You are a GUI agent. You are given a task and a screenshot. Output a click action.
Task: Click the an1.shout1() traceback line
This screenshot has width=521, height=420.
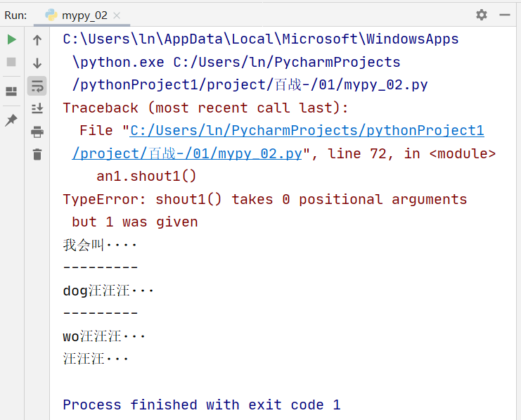click(x=146, y=176)
